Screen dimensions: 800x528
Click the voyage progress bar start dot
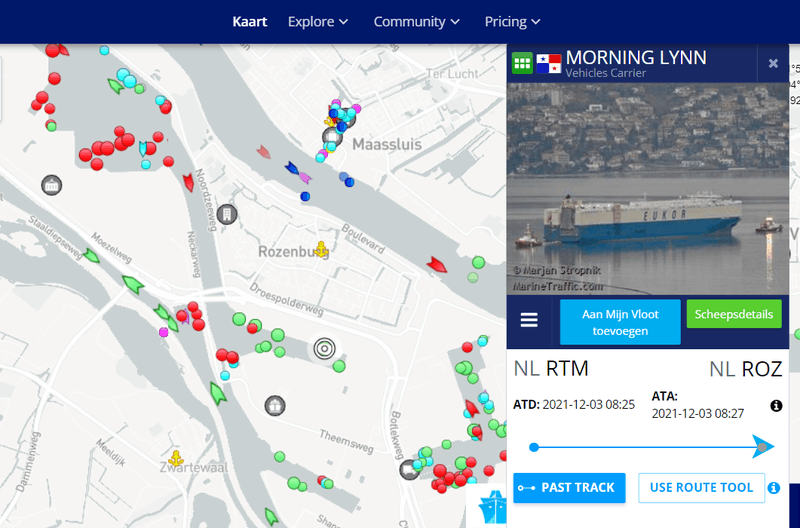534,447
